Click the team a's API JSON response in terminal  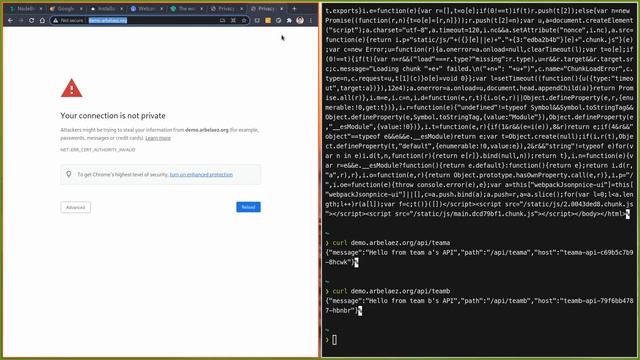point(479,258)
